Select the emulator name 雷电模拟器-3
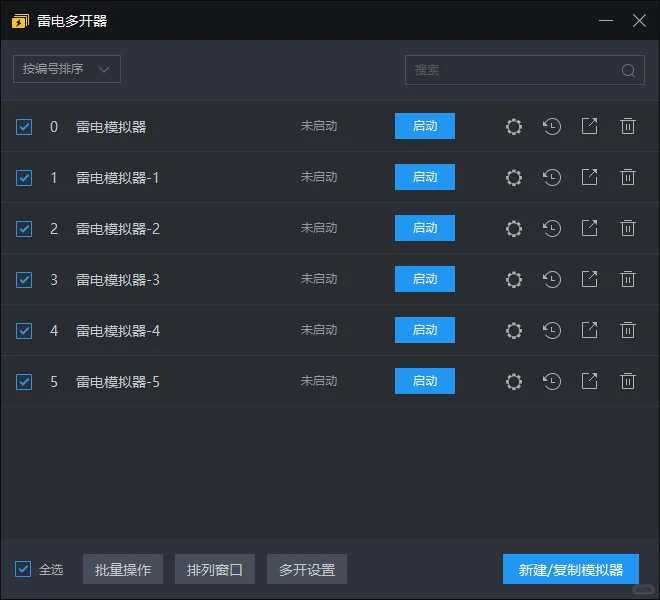 pyautogui.click(x=118, y=280)
